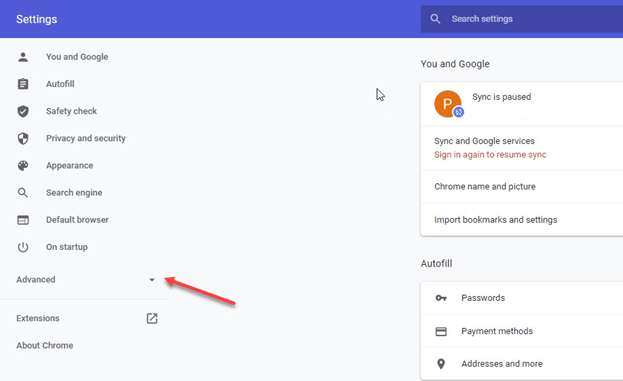Click the Settings title in header

click(37, 19)
